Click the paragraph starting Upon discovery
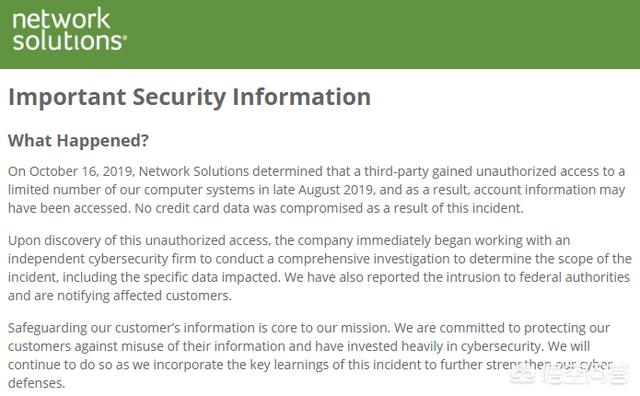The image size is (640, 396). pyautogui.click(x=320, y=268)
